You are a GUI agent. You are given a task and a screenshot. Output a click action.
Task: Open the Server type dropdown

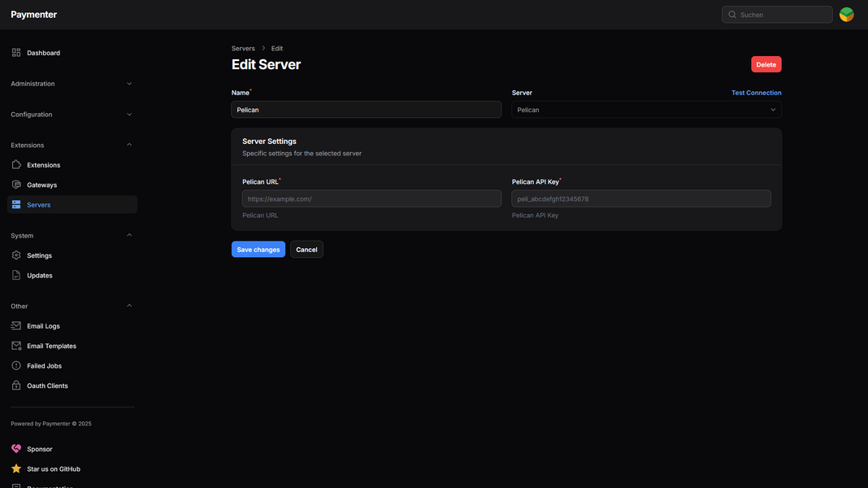(647, 110)
